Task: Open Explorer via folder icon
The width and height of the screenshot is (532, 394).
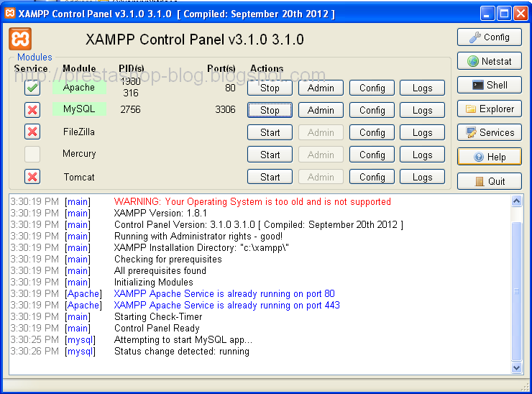Action: coord(490,109)
